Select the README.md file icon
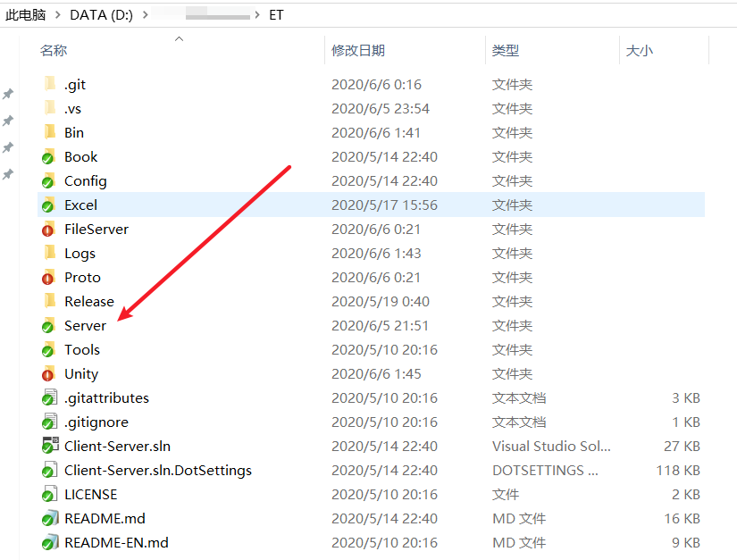Screen dimensions: 737x560 [50, 518]
